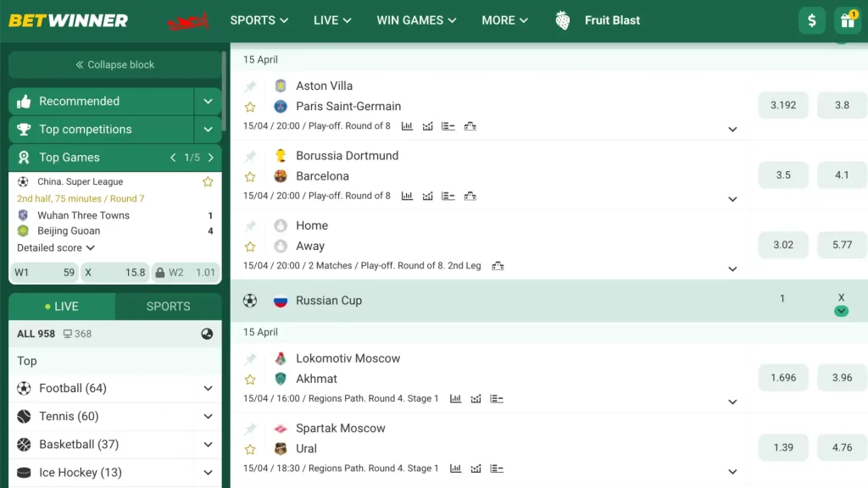Go to next Top Games slide
This screenshot has height=488, width=868.
click(211, 158)
